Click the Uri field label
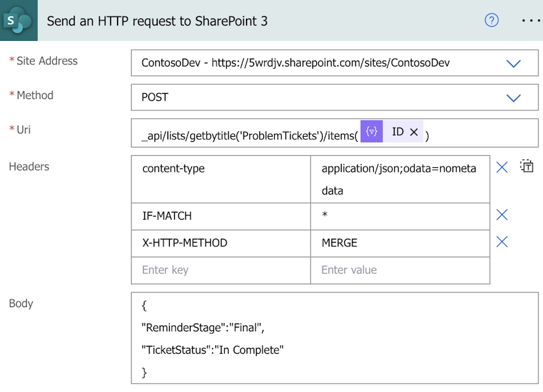543x392 pixels. tap(24, 130)
